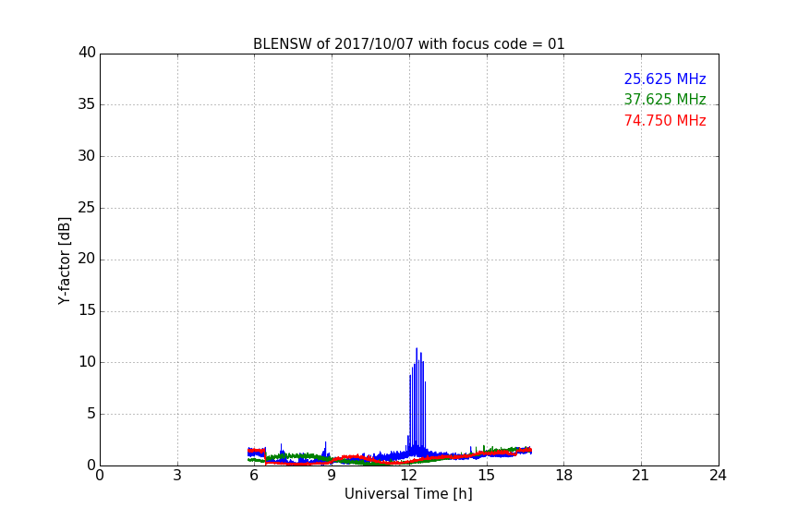
Task: Select the 37.625 MHz legend label
Action: point(665,99)
